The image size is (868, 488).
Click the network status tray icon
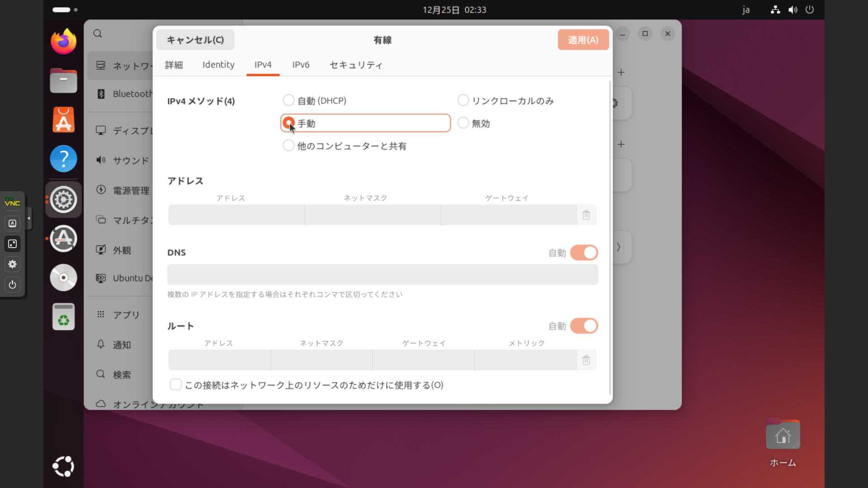[x=775, y=9]
